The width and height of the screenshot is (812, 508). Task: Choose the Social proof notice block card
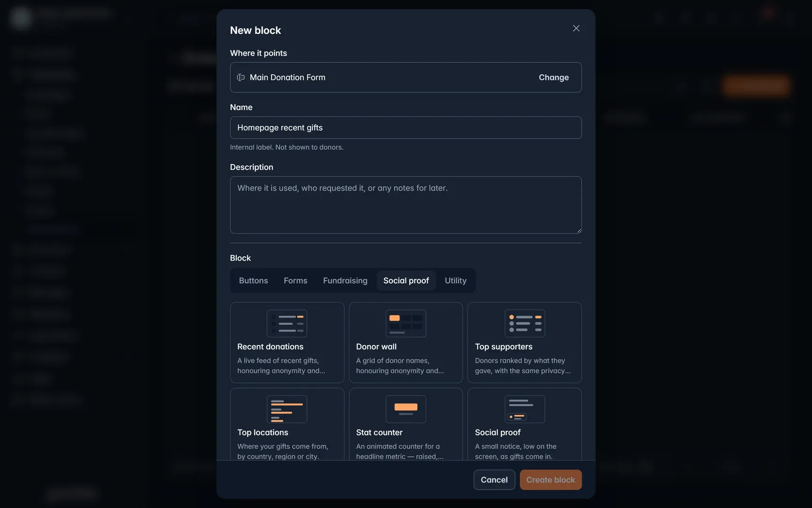524,424
